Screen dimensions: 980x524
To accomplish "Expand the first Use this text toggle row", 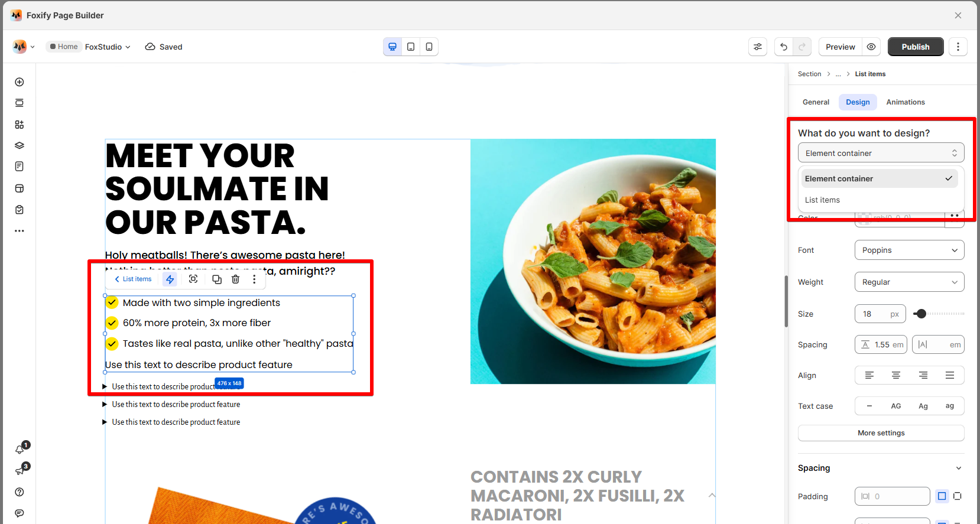I will 105,386.
